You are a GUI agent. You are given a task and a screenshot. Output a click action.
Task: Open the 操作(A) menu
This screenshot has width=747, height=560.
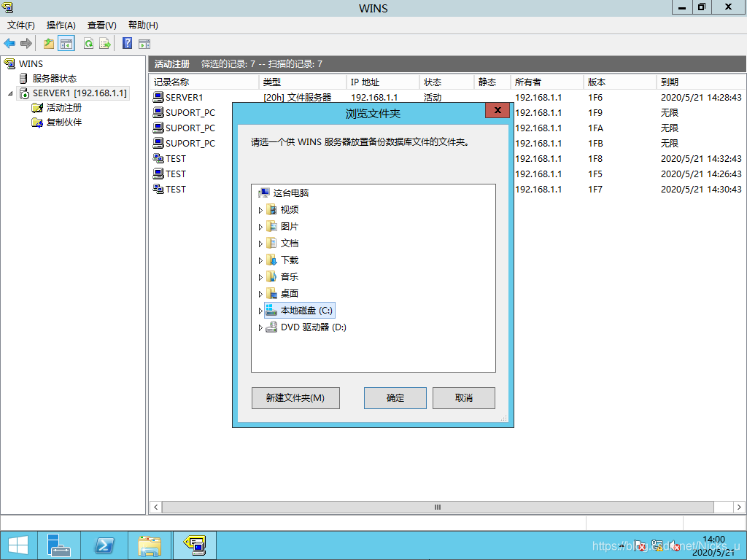[x=61, y=26]
